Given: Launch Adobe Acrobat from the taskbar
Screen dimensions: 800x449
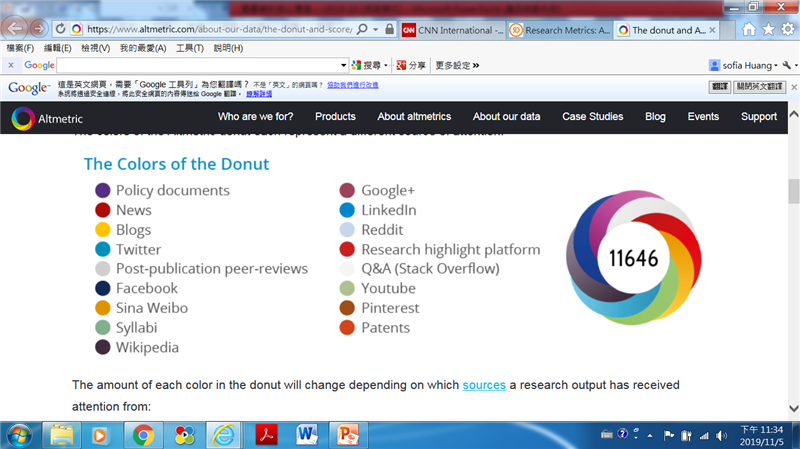Looking at the screenshot, I should 268,435.
